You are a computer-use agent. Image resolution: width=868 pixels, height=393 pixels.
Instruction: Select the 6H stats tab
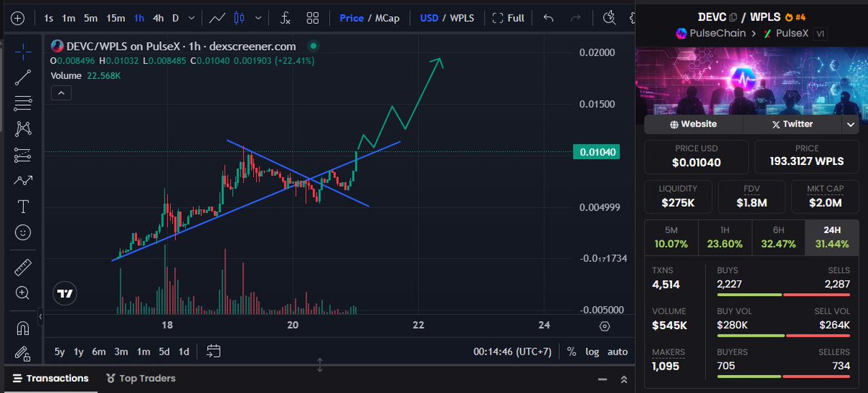click(x=778, y=237)
